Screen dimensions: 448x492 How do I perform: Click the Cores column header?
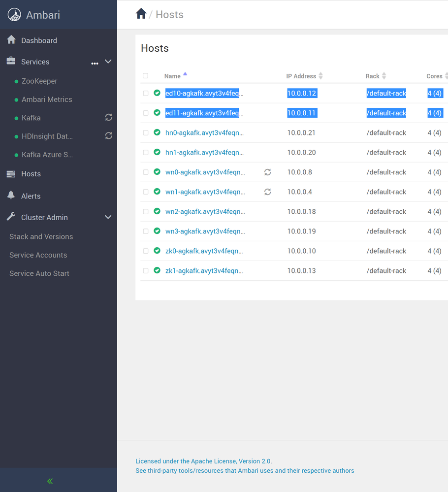[x=434, y=76]
